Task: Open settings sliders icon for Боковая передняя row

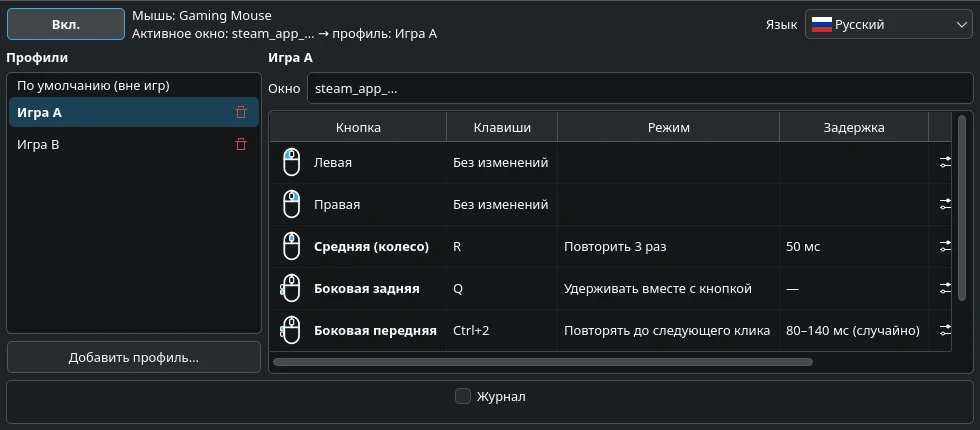Action: [945, 330]
